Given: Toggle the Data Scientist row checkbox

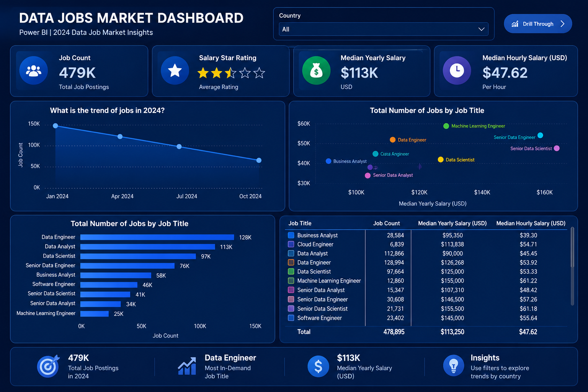Looking at the screenshot, I should [291, 271].
